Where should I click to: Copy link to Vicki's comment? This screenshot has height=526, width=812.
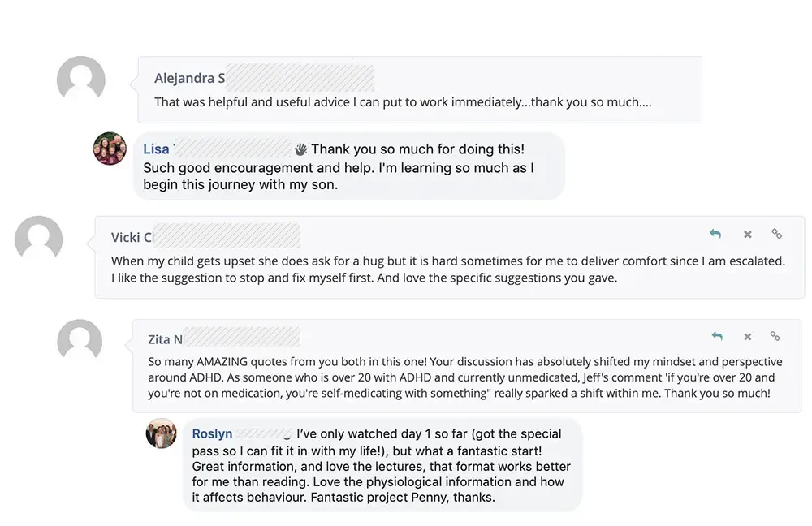(776, 234)
